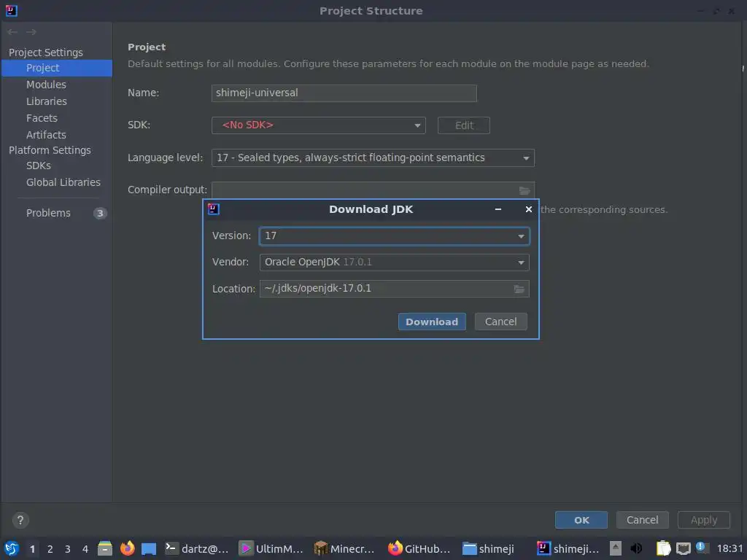Click the Problems count badge 3
This screenshot has height=560, width=747.
click(x=100, y=214)
